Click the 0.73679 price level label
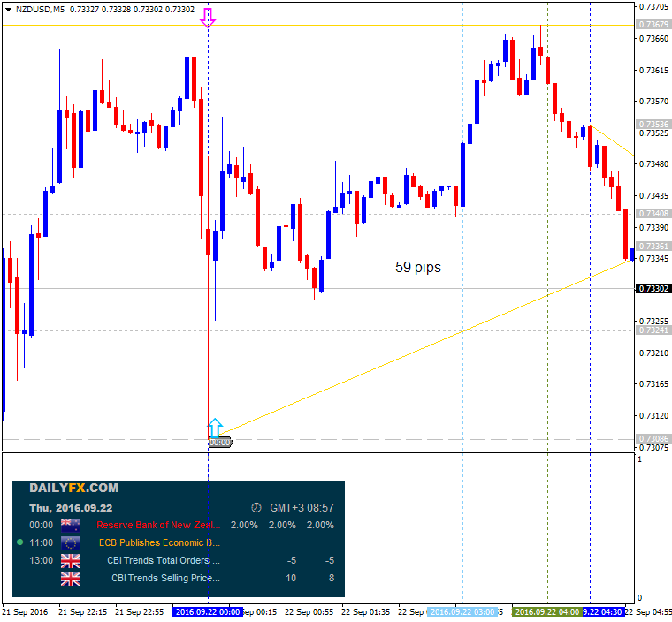672x622 pixels. point(653,25)
